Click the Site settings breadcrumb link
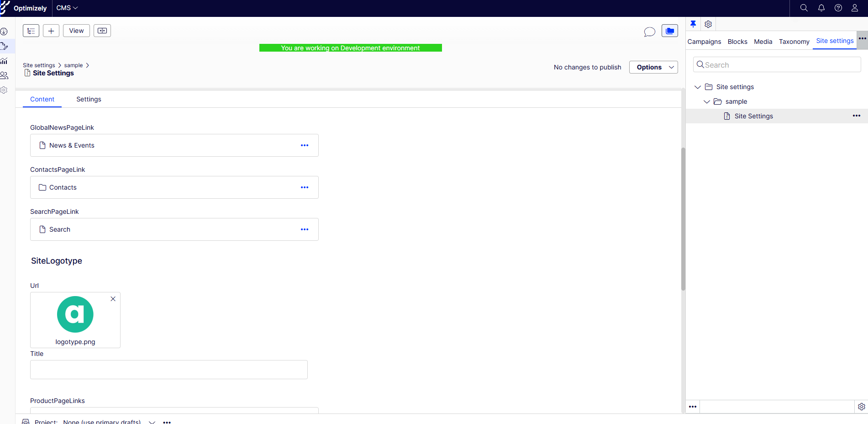 (x=39, y=65)
